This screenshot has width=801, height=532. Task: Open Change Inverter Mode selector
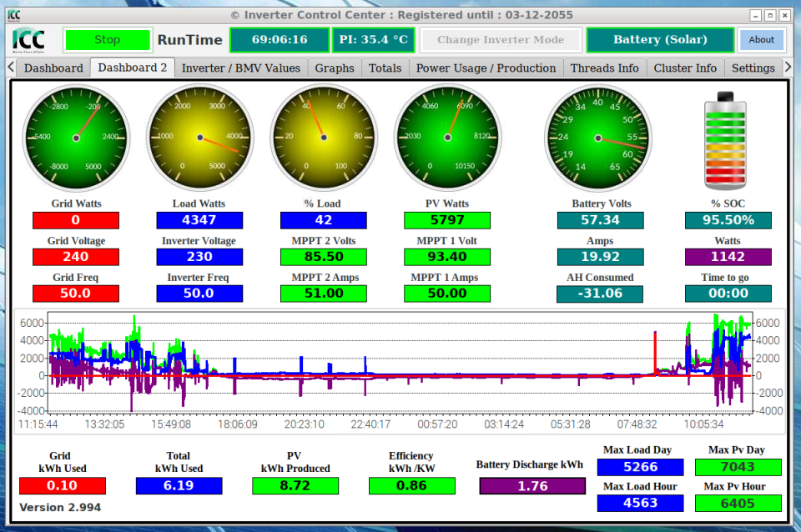click(x=501, y=40)
